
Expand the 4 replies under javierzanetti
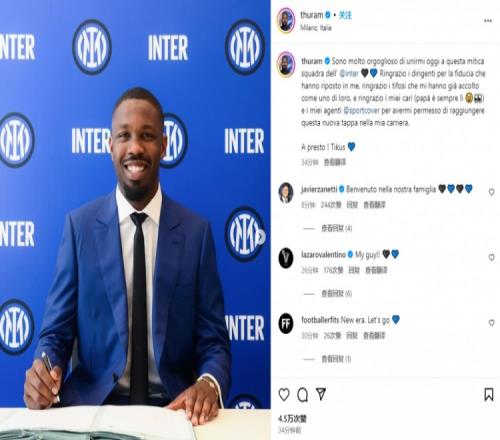[336, 228]
